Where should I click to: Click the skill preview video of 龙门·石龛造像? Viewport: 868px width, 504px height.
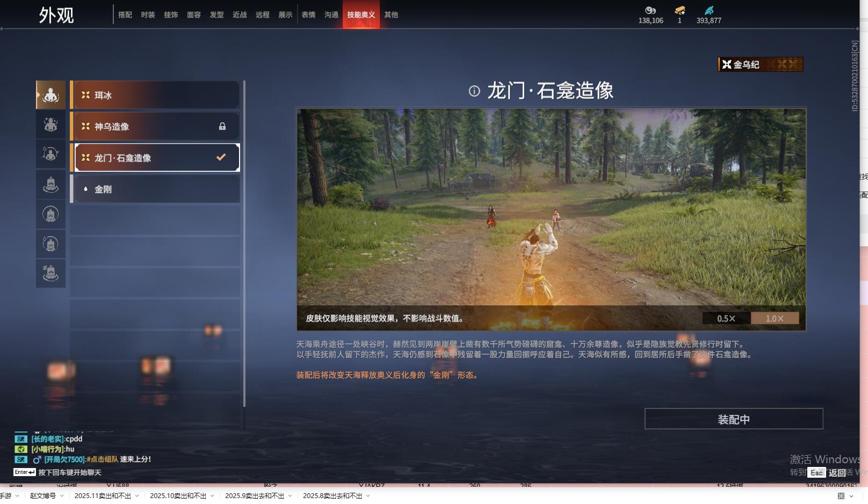click(x=551, y=220)
